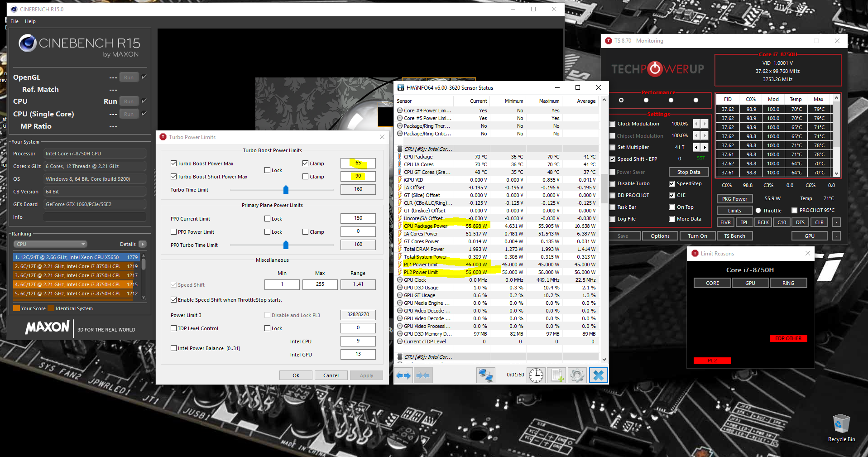This screenshot has height=457, width=868.
Task: Open ThrottleStop Options
Action: [x=660, y=236]
